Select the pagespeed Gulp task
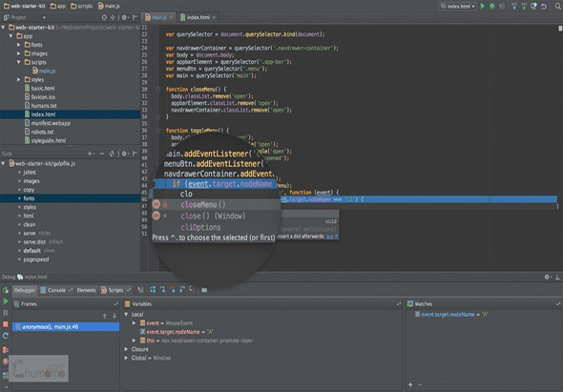563x392 pixels. pos(36,259)
